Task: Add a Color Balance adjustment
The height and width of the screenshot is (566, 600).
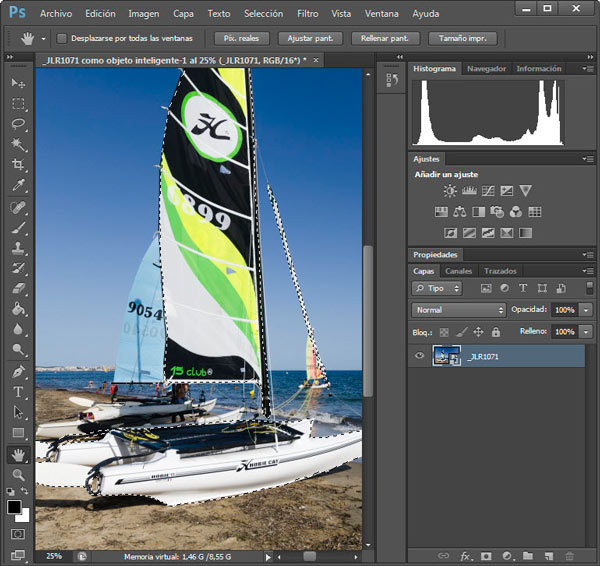Action: 460,212
